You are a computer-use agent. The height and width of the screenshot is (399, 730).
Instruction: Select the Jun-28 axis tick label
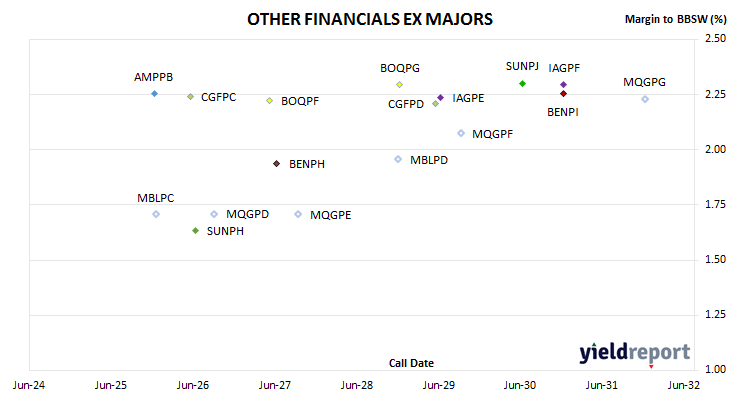click(357, 385)
